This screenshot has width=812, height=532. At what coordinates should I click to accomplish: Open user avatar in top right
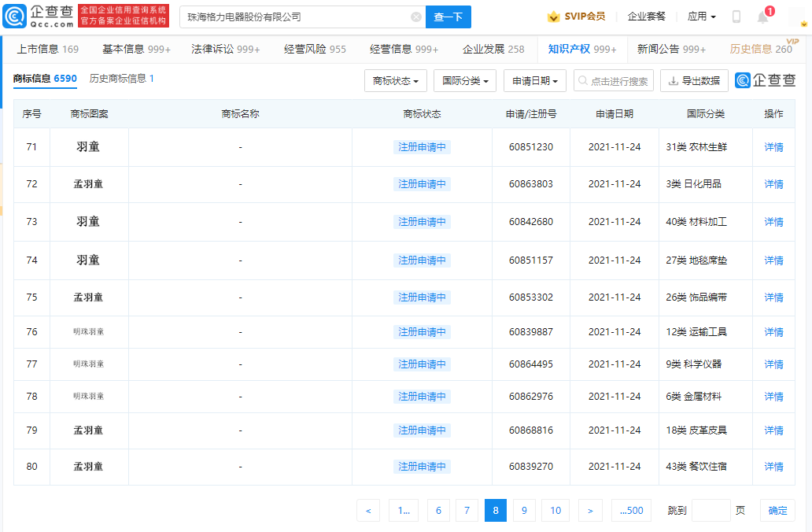coord(799,17)
